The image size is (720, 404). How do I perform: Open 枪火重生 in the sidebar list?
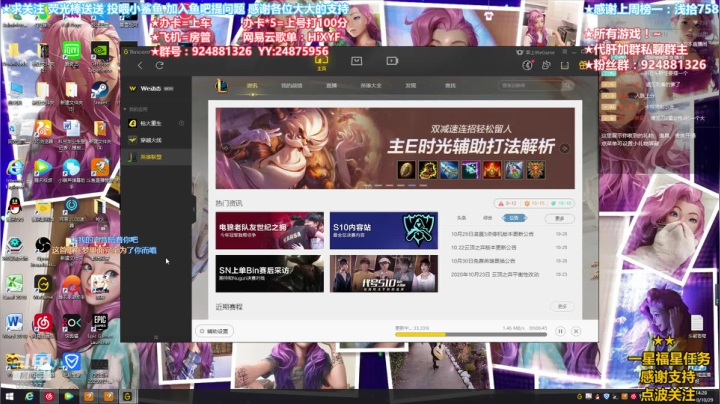pos(156,123)
